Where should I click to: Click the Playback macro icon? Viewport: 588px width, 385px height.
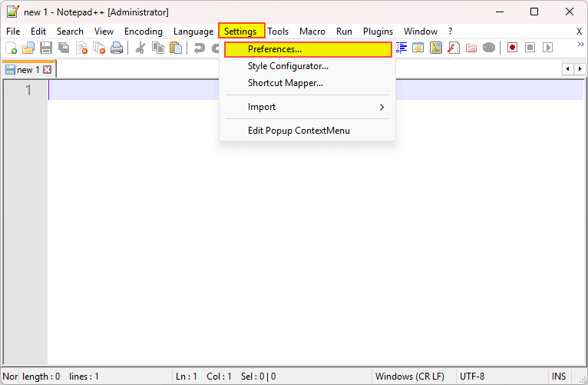[x=547, y=48]
